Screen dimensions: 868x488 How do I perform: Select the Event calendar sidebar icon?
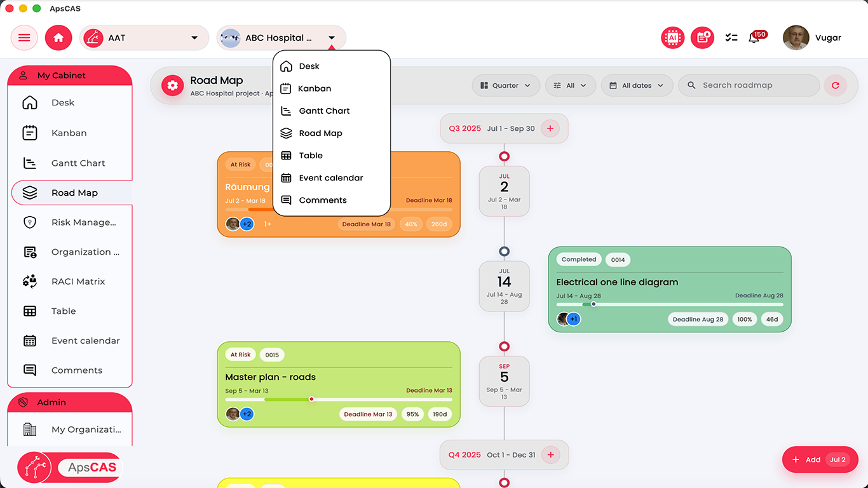(29, 341)
